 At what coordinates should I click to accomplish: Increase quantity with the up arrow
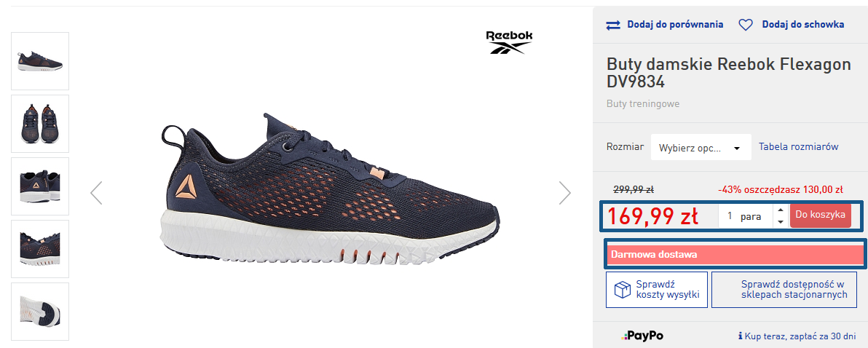pyautogui.click(x=781, y=210)
